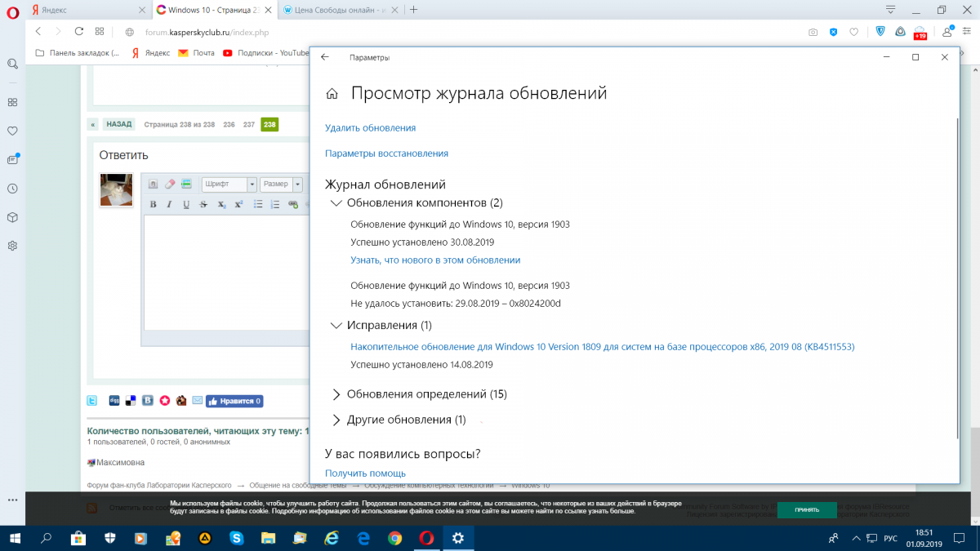Click the Italic formatting icon

click(169, 204)
